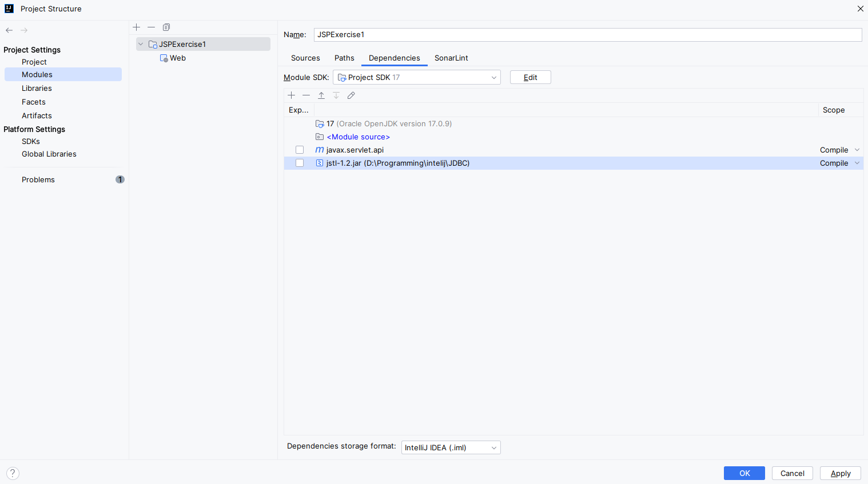Click the JSPExercise1 module folder icon
This screenshot has width=868, height=484.
point(153,44)
